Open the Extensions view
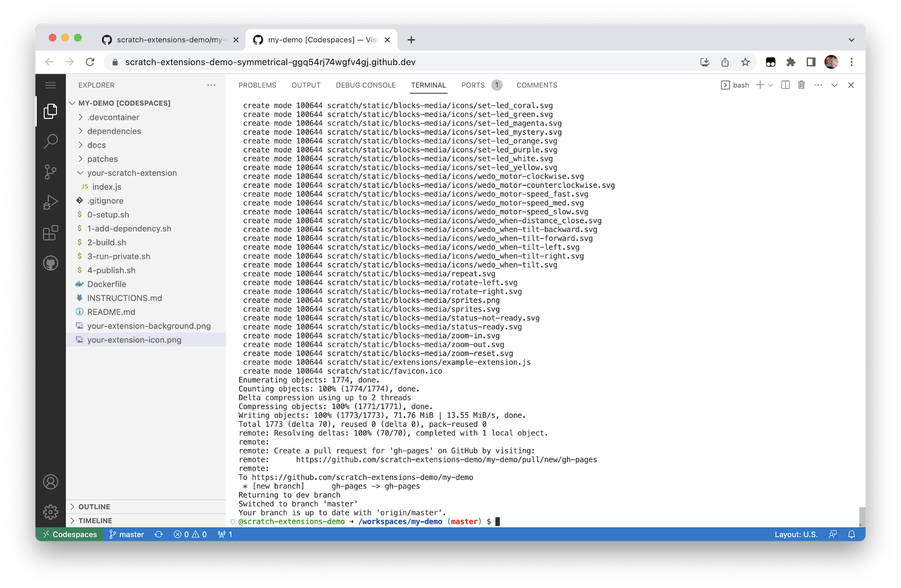The image size is (901, 588). point(50,233)
